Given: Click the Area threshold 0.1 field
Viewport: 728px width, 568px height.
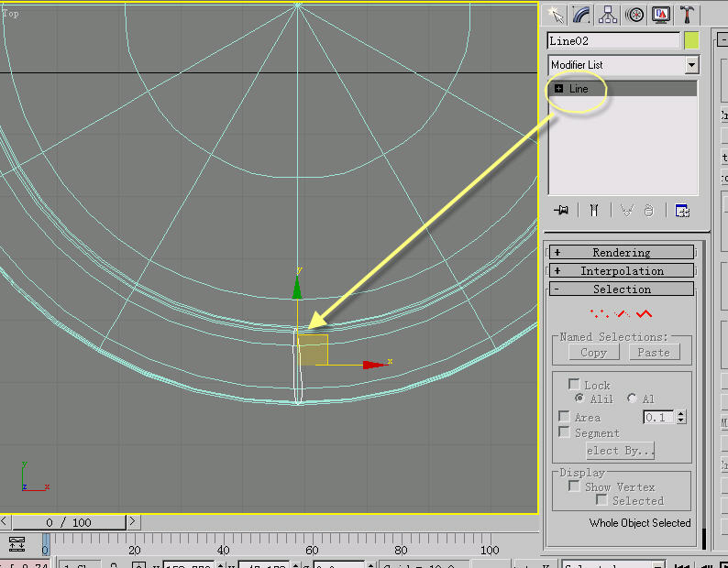Looking at the screenshot, I should [x=658, y=417].
